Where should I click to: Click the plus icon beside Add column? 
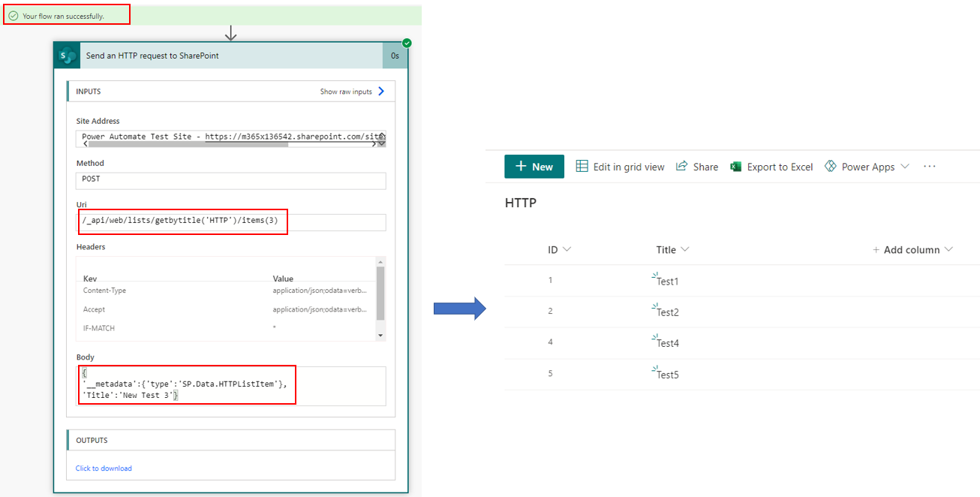pos(876,250)
